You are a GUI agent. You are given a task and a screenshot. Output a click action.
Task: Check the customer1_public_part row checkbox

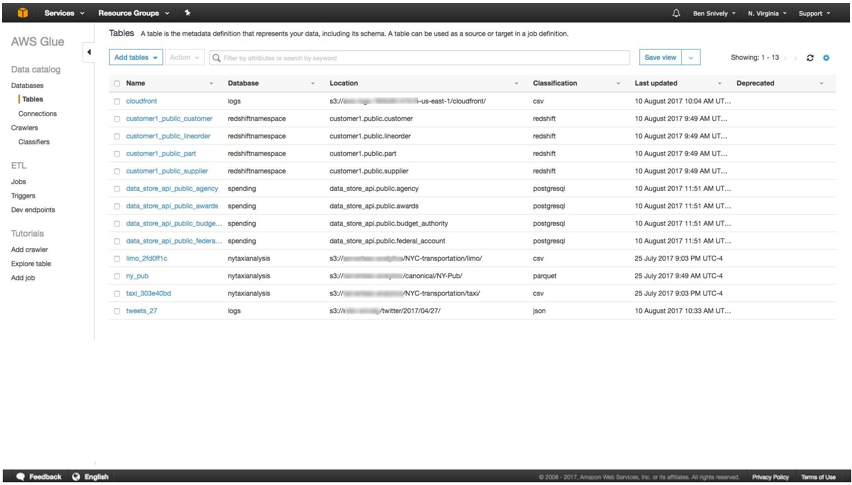click(x=117, y=154)
